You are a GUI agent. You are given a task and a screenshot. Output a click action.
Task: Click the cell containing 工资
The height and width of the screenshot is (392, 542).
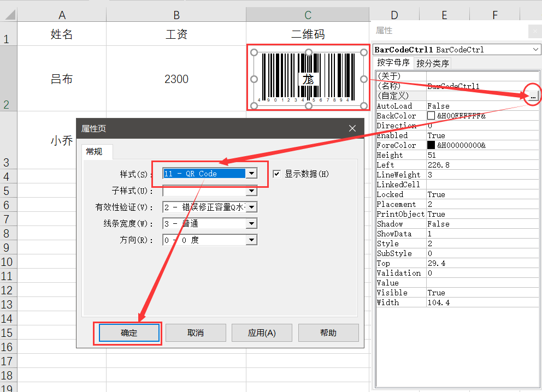(176, 34)
